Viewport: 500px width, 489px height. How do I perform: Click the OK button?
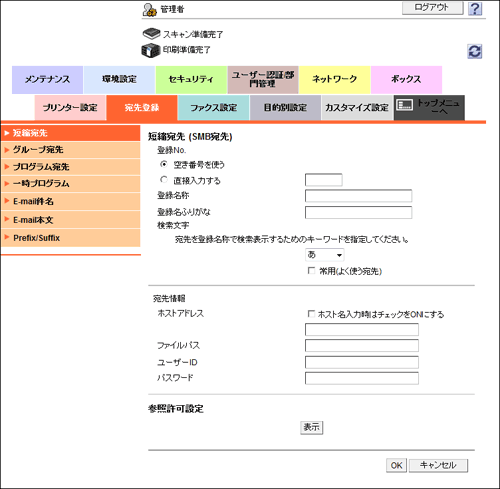point(396,465)
